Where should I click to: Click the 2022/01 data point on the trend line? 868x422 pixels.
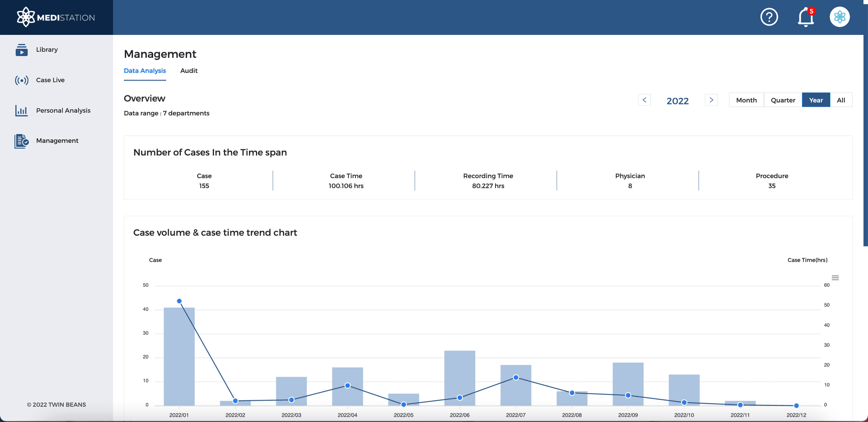click(x=179, y=301)
